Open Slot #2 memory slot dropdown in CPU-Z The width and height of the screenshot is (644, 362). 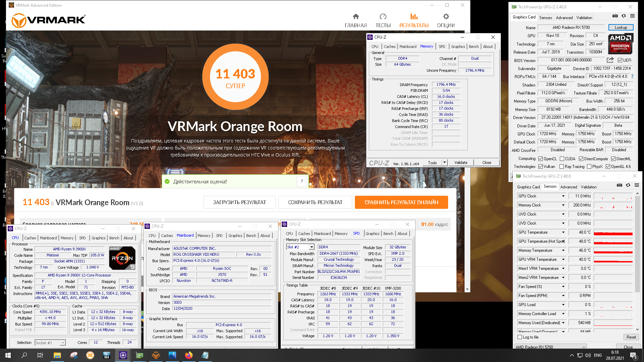312,247
